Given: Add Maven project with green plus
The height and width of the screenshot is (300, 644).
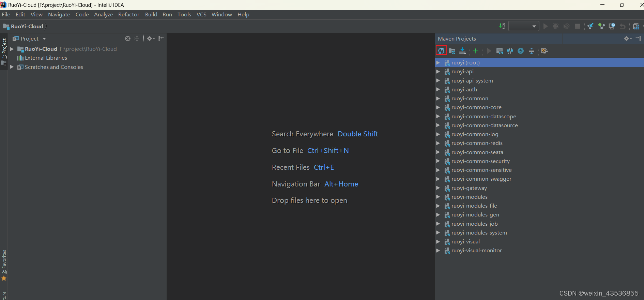Looking at the screenshot, I should click(476, 51).
